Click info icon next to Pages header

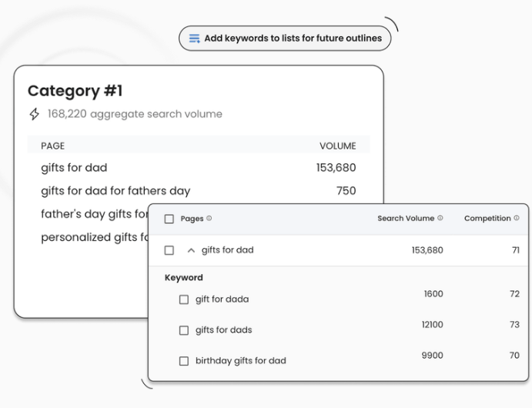tap(209, 219)
